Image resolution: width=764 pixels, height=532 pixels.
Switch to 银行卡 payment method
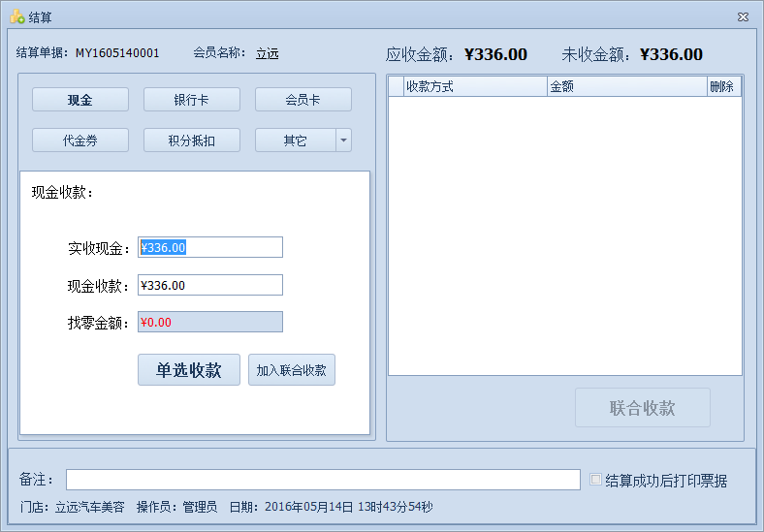(x=192, y=100)
